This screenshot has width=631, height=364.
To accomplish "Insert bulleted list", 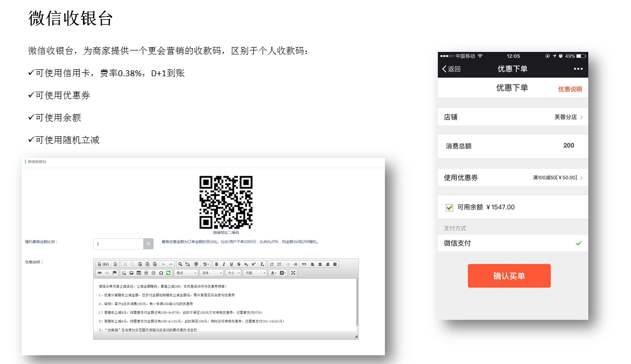I will coord(279,264).
